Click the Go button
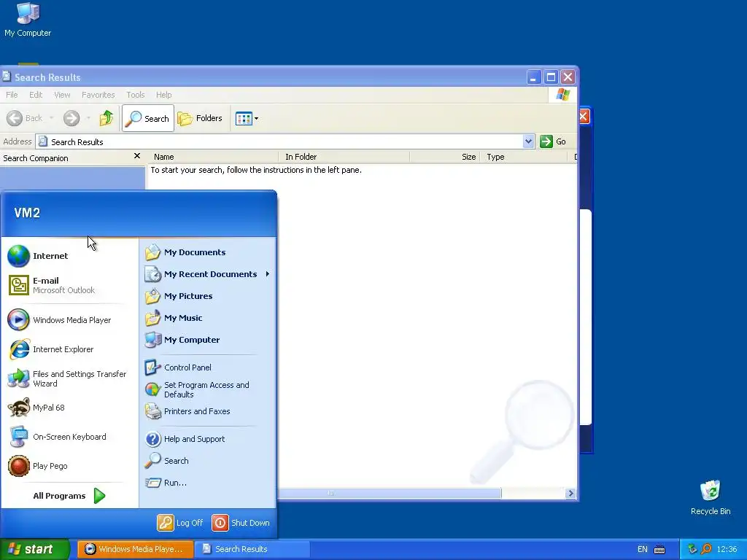Screen dimensions: 747x560 coord(553,141)
